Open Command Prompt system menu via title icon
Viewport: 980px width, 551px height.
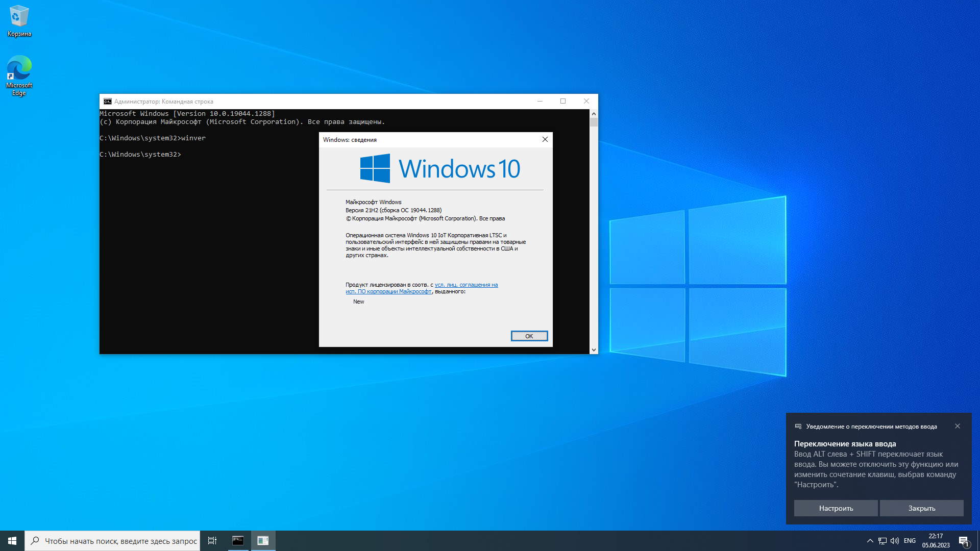(107, 101)
